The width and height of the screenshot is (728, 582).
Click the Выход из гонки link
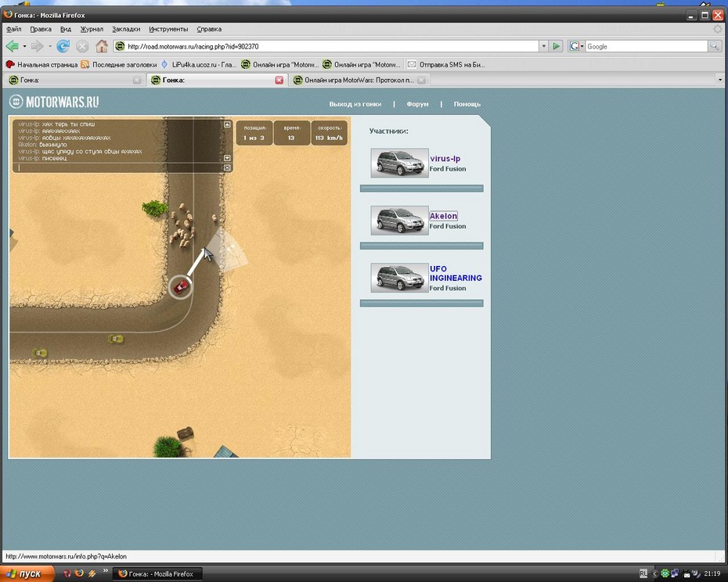point(355,104)
